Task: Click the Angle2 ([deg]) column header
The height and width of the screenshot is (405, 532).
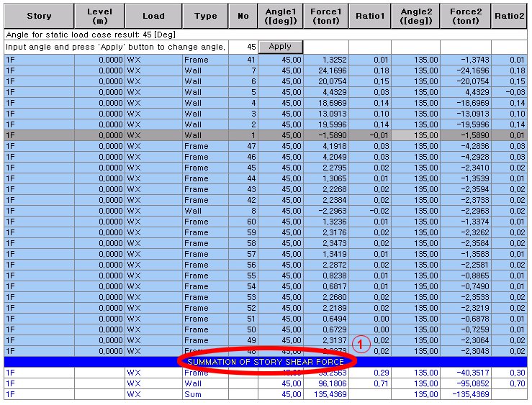Action: 417,15
